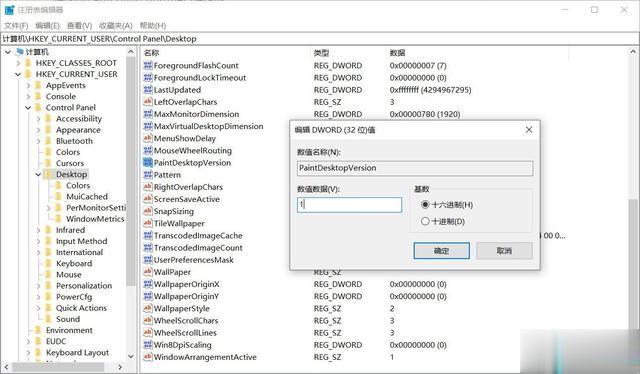The width and height of the screenshot is (640, 374).
Task: Click the Keyboard key folder icon
Action: pyautogui.click(x=49, y=263)
